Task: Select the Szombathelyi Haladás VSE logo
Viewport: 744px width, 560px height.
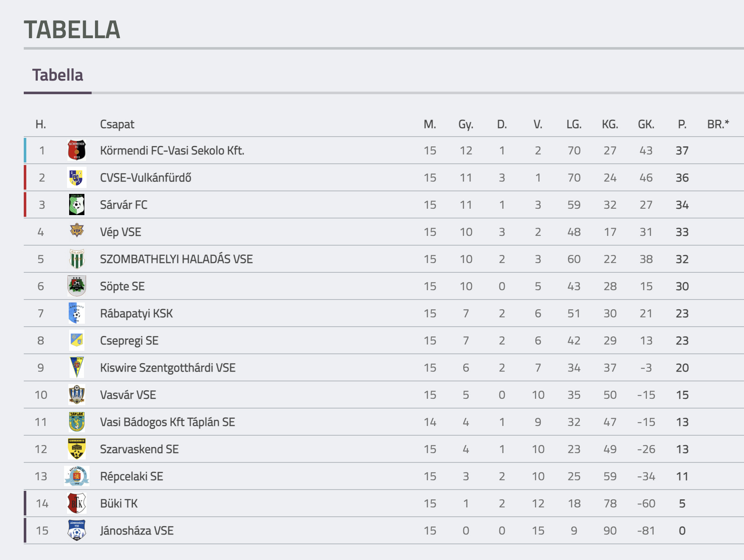Action: pyautogui.click(x=77, y=259)
